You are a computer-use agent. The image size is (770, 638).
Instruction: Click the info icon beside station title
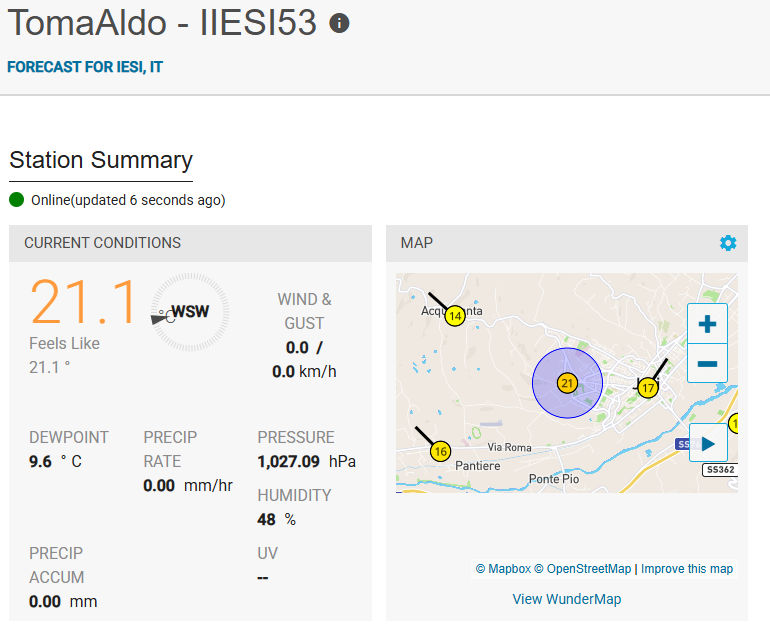pos(339,24)
